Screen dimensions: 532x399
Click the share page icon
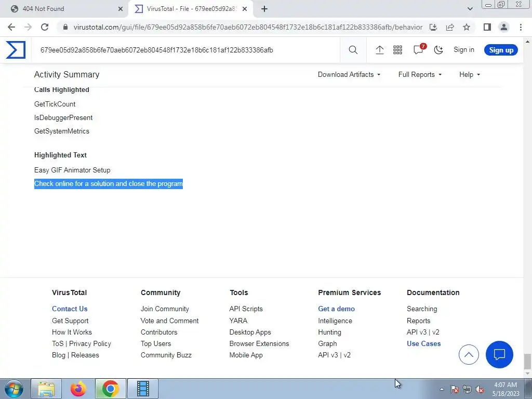[x=450, y=27]
